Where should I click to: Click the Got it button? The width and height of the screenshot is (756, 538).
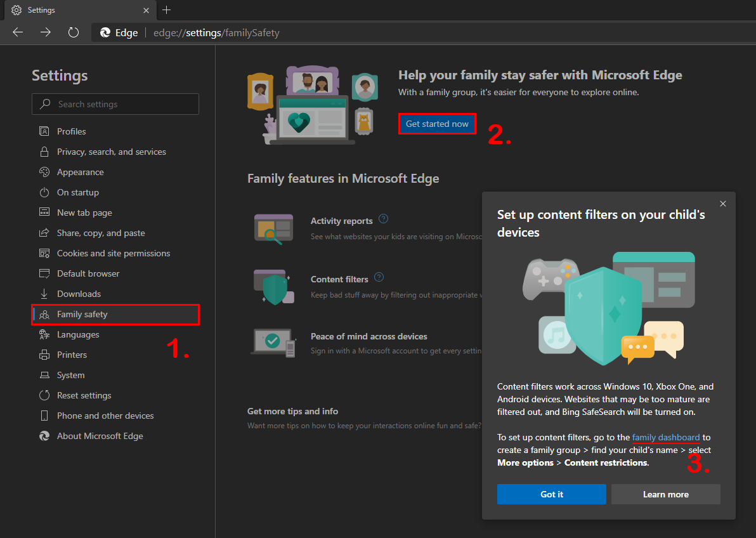tap(552, 494)
